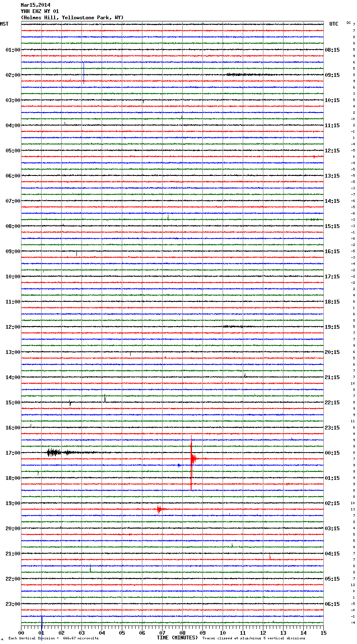
Task: Click the UTC label 04:15
Action: [x=332, y=554]
